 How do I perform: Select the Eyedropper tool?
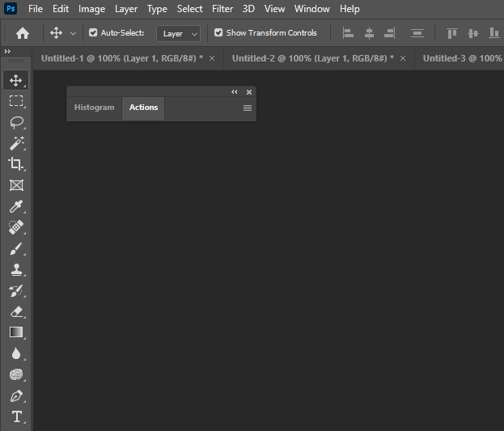pyautogui.click(x=16, y=206)
